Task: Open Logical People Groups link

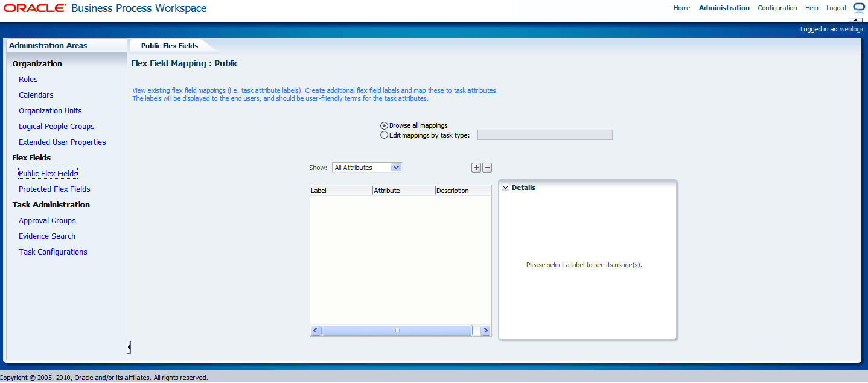Action: pyautogui.click(x=57, y=127)
